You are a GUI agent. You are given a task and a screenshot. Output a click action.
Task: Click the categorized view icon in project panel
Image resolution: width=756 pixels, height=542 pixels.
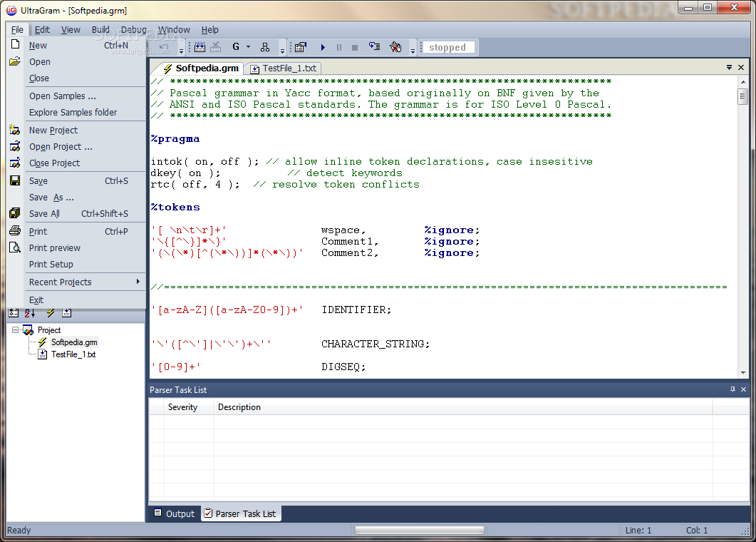point(14,313)
